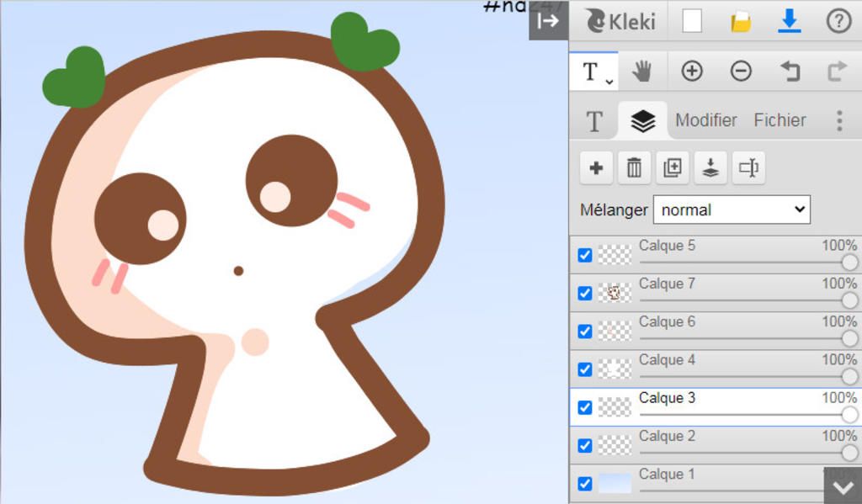
Task: Click the Calque 6 opacity slider handle
Action: [x=849, y=338]
